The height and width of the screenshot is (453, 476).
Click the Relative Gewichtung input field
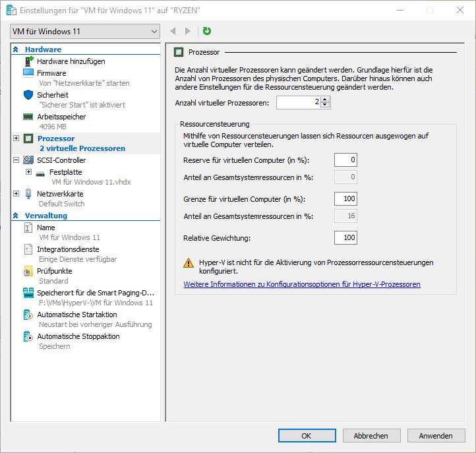click(345, 237)
